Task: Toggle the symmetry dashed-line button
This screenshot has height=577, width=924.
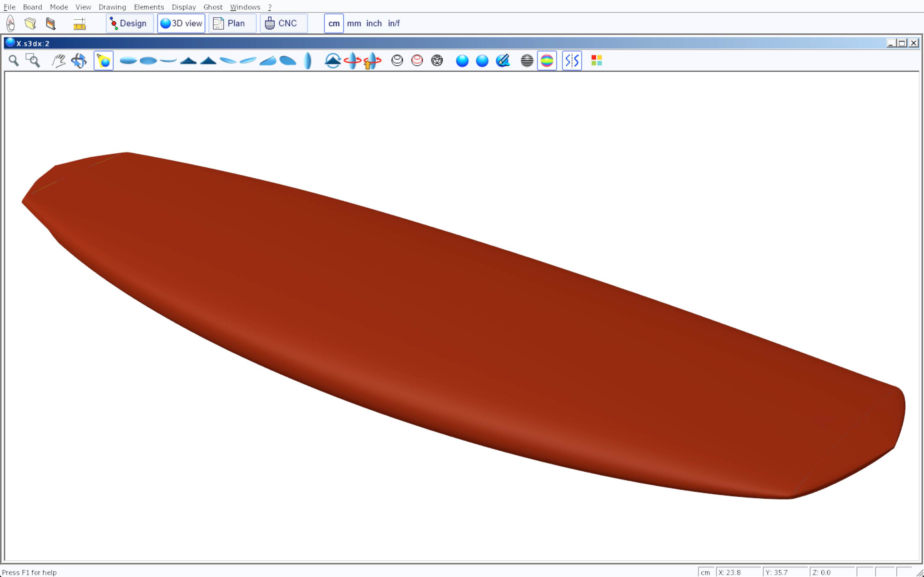Action: (572, 61)
